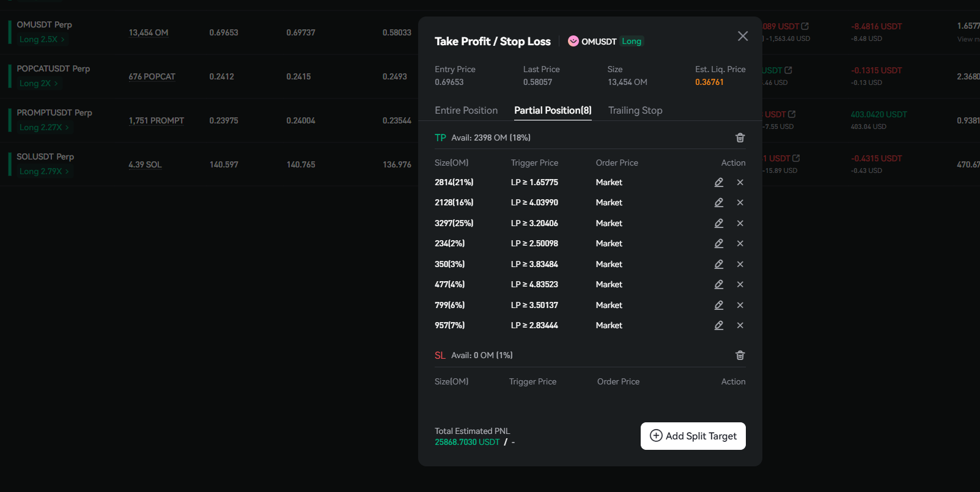Screen dimensions: 980x492
Task: Delete all TP orders with trash icon
Action: click(x=740, y=138)
